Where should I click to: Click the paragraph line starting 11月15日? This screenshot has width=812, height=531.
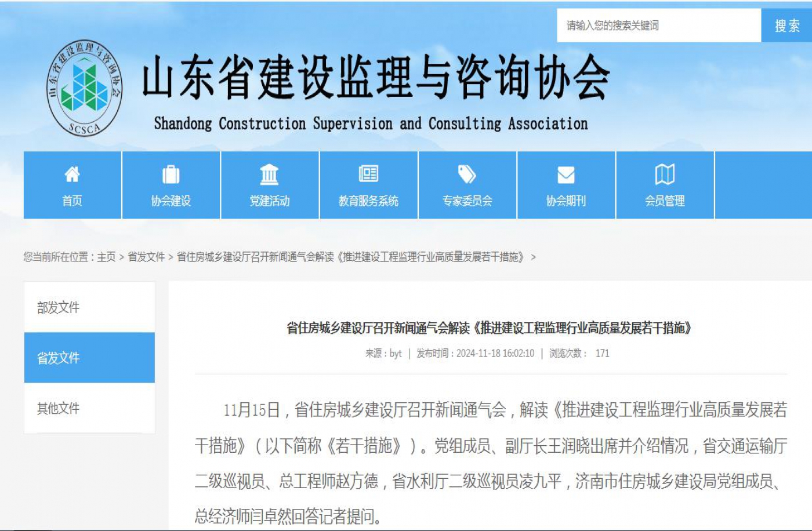click(x=505, y=410)
